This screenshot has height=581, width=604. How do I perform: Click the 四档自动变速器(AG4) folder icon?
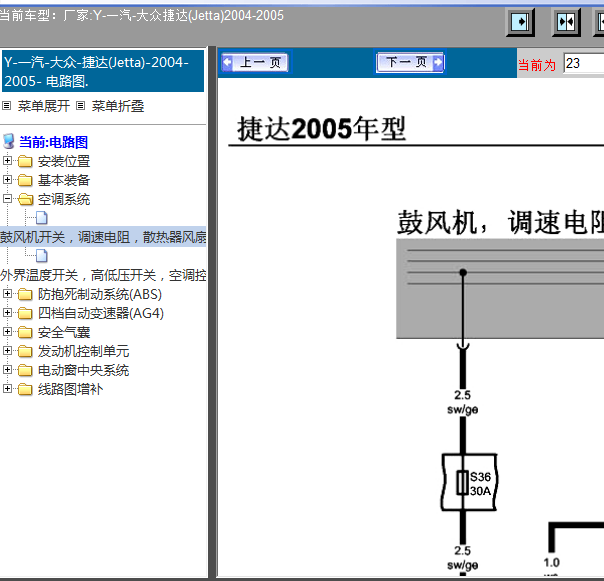point(25,313)
